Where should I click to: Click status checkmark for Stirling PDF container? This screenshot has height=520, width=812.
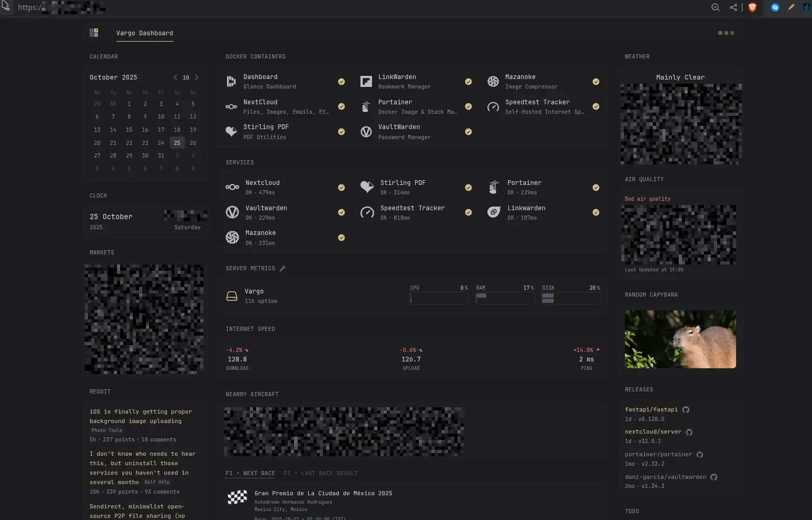[341, 132]
